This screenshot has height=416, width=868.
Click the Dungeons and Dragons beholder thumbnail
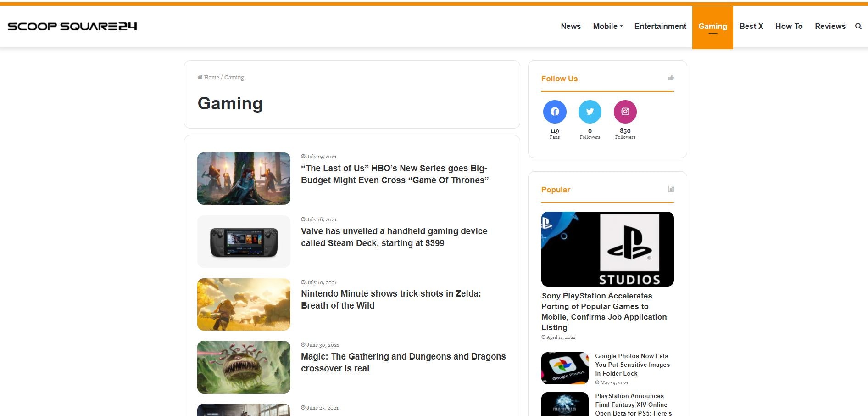click(244, 367)
